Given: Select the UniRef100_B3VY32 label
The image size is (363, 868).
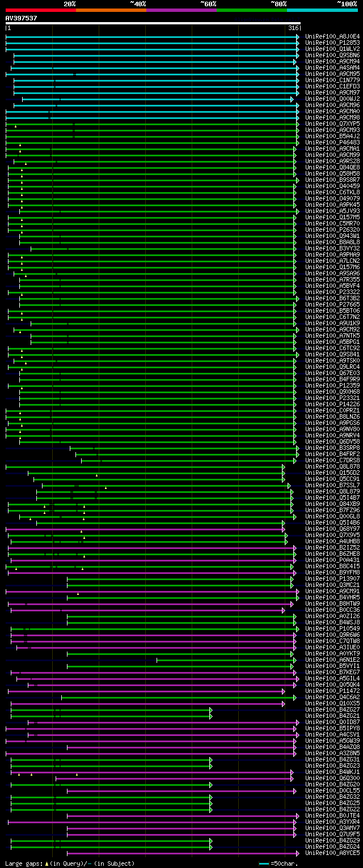Looking at the screenshot, I should coord(332,248).
